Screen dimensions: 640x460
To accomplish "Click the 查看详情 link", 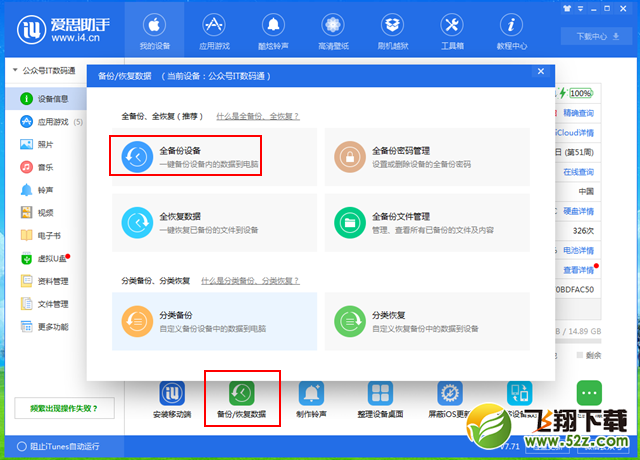I will pyautogui.click(x=578, y=270).
